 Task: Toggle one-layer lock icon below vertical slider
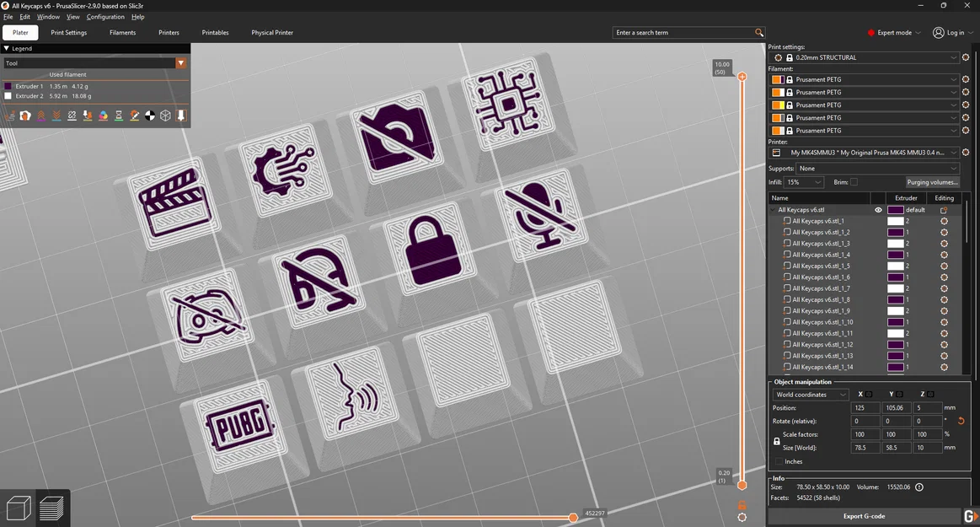(x=742, y=505)
